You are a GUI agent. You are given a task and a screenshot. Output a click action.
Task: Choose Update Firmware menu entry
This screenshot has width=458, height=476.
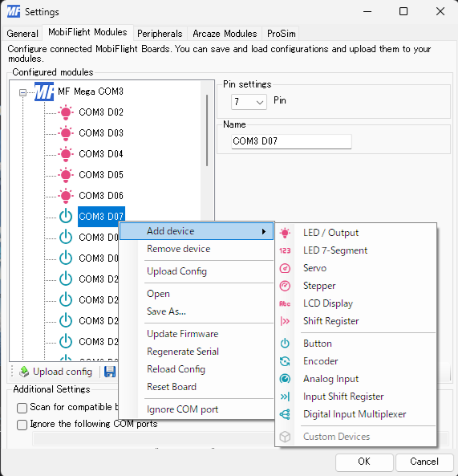[x=197, y=334]
